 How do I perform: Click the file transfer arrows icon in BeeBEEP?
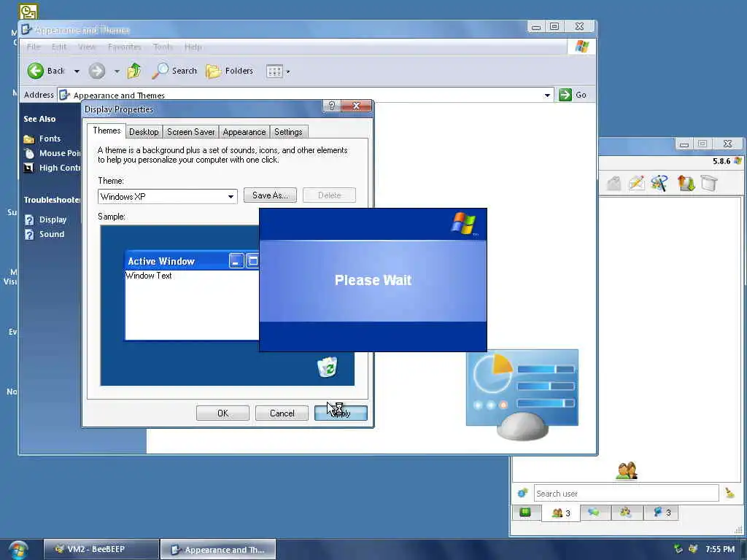(686, 183)
